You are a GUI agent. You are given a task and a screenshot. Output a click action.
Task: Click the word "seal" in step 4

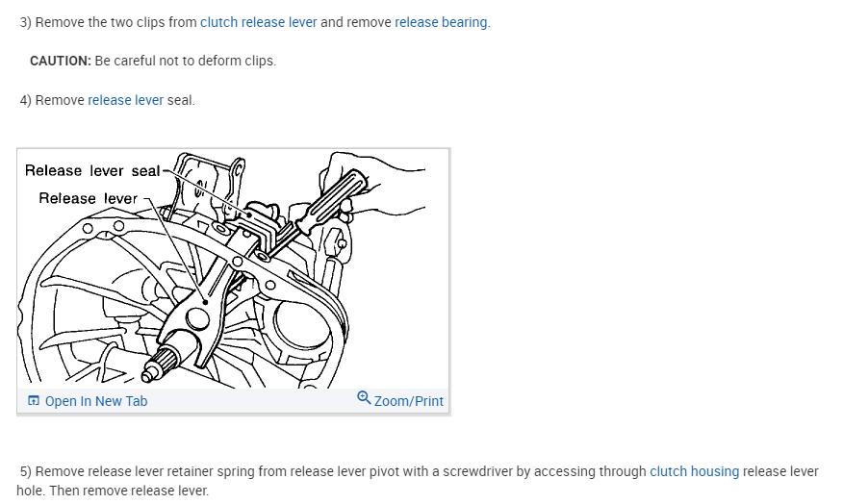tap(181, 100)
